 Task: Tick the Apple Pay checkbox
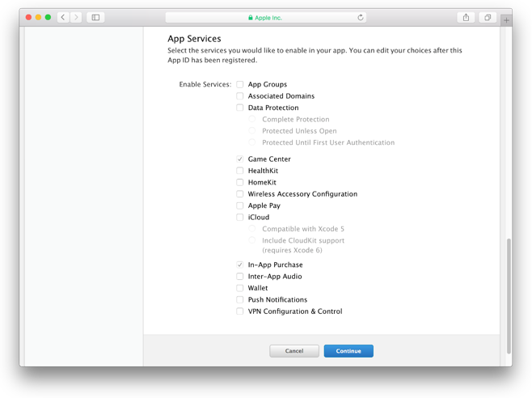pyautogui.click(x=240, y=205)
